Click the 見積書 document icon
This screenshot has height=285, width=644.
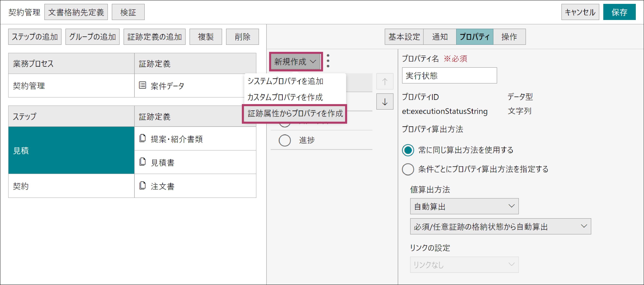click(x=143, y=162)
